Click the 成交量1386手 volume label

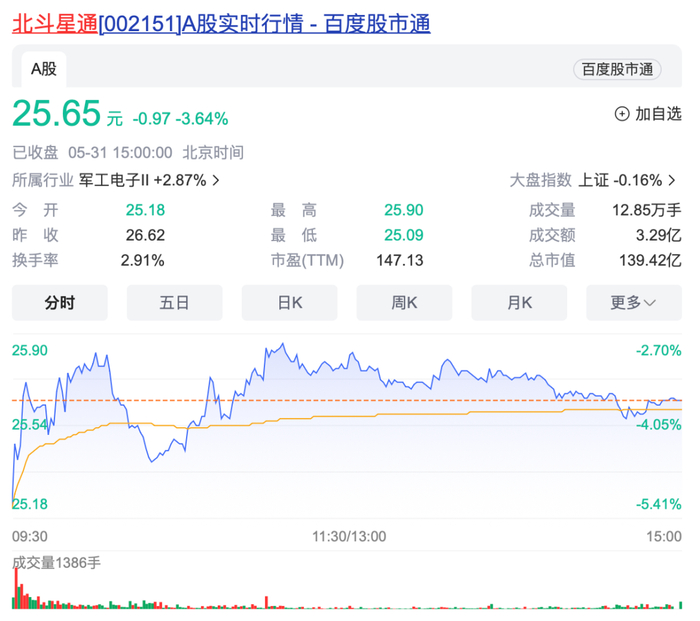click(56, 563)
